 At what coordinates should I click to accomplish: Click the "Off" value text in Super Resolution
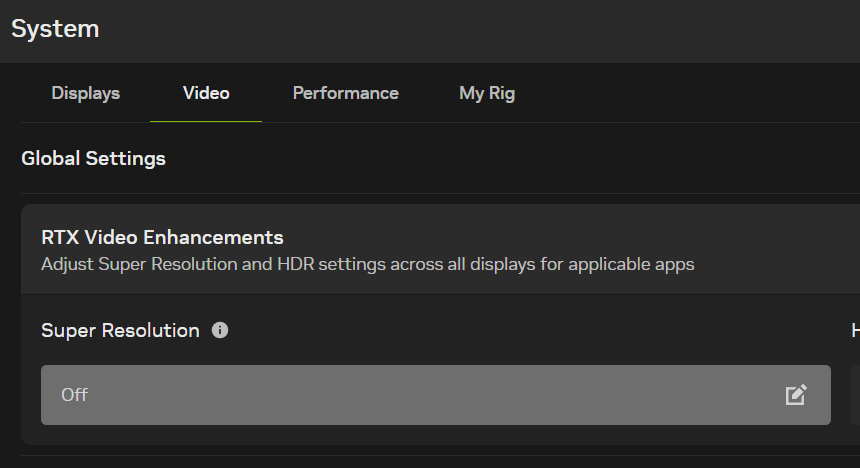point(75,395)
